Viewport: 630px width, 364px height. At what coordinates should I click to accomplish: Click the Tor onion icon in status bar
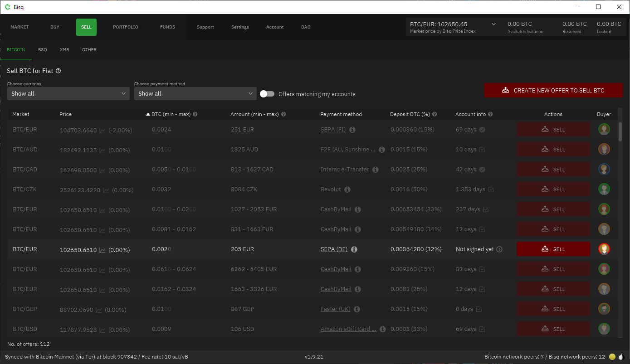[x=620, y=357]
